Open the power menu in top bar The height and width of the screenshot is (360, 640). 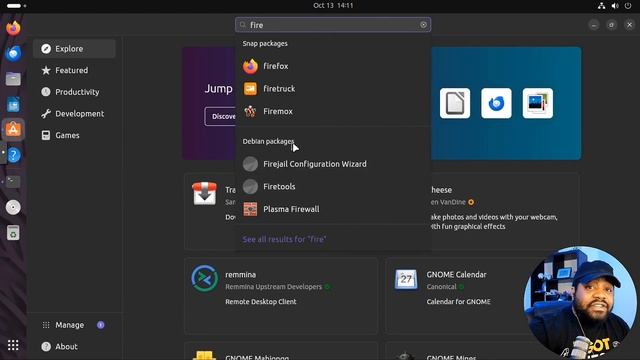pyautogui.click(x=628, y=6)
